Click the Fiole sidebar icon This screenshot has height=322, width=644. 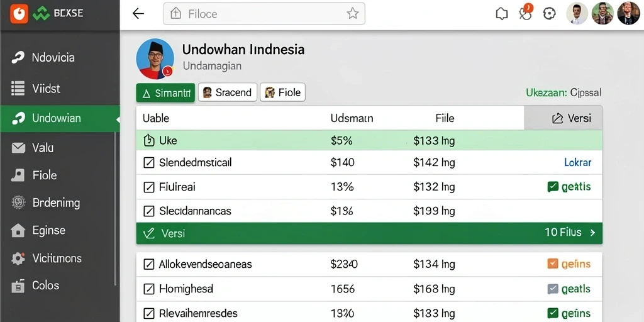point(17,175)
